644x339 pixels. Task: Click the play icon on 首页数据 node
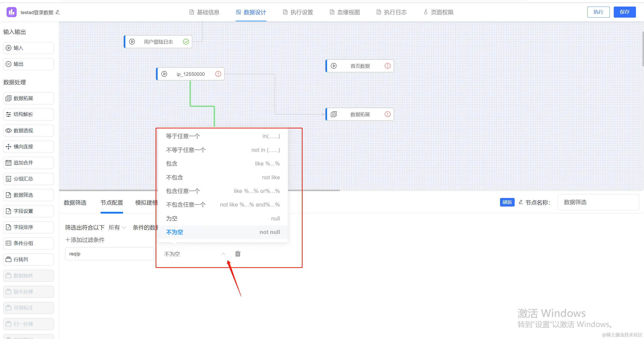tap(334, 66)
